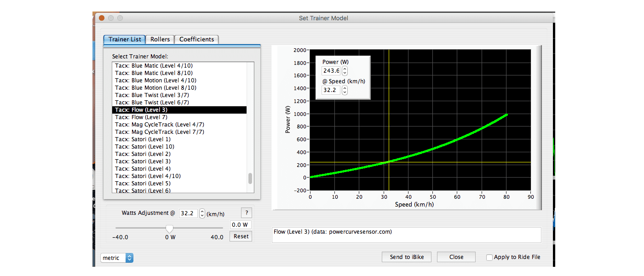
Task: Open the metric units dropdown
Action: (117, 258)
